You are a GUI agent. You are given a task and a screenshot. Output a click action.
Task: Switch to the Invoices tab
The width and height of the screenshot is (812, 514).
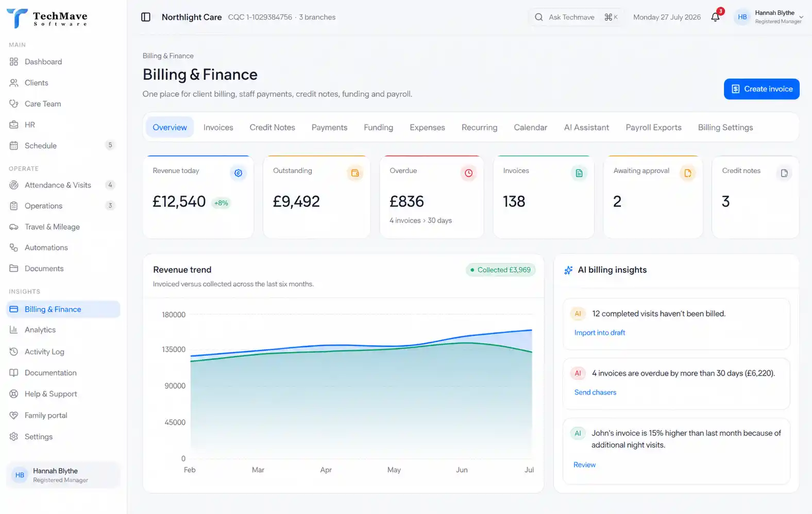[218, 127]
